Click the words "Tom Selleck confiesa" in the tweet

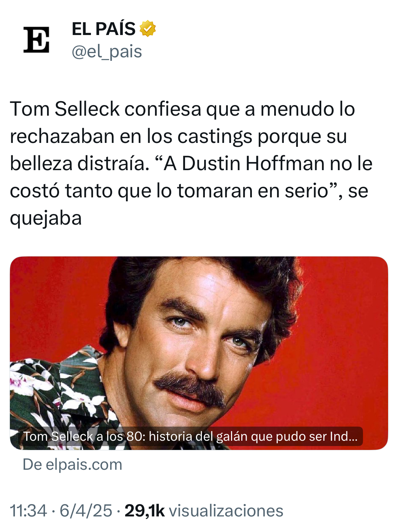tap(105, 109)
